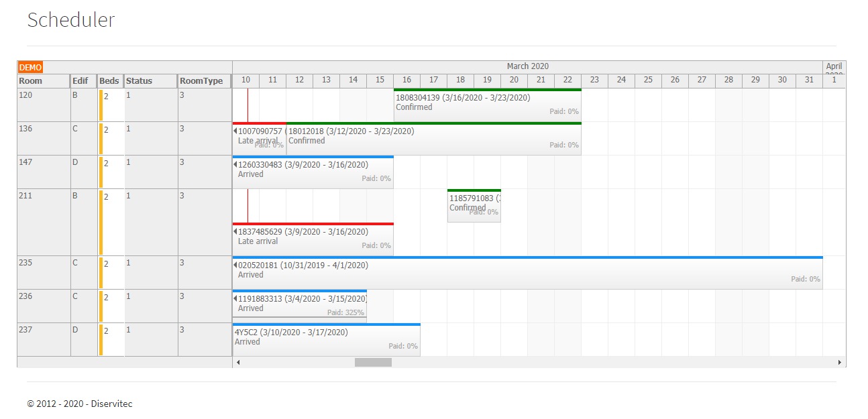Click continuation arrow on reservation 020520181
The height and width of the screenshot is (419, 868).
(235, 265)
